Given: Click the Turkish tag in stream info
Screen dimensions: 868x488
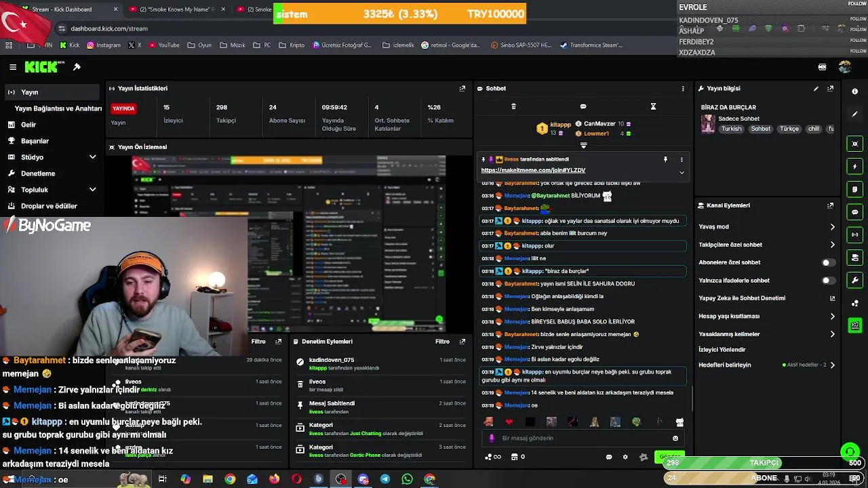Looking at the screenshot, I should tap(732, 129).
